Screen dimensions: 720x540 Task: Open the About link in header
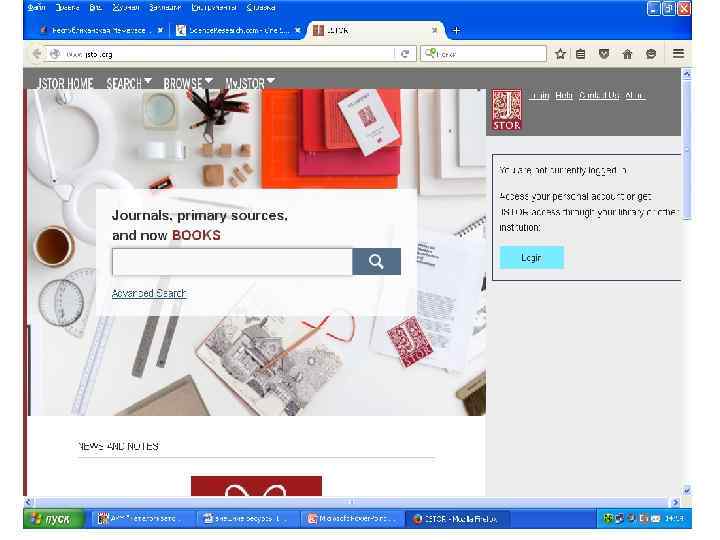(x=636, y=95)
